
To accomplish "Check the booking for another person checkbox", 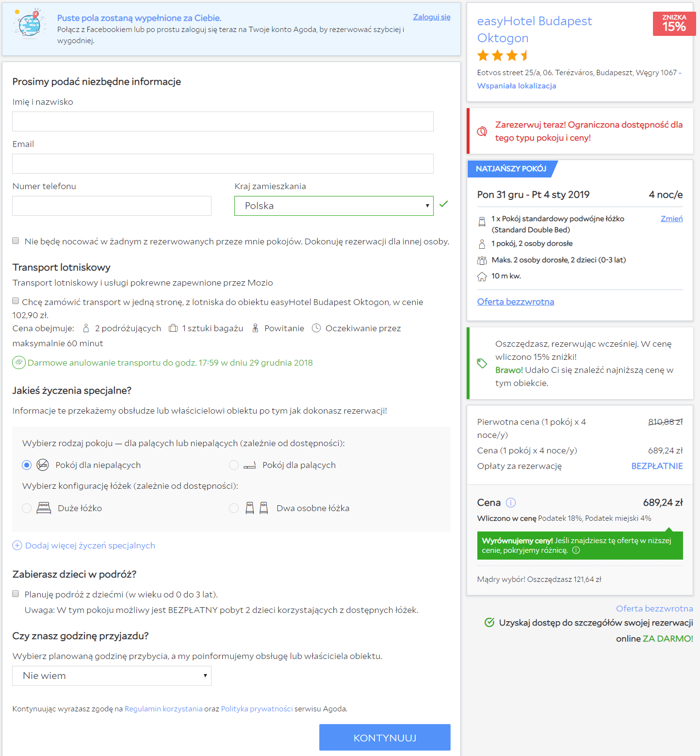I will (16, 241).
